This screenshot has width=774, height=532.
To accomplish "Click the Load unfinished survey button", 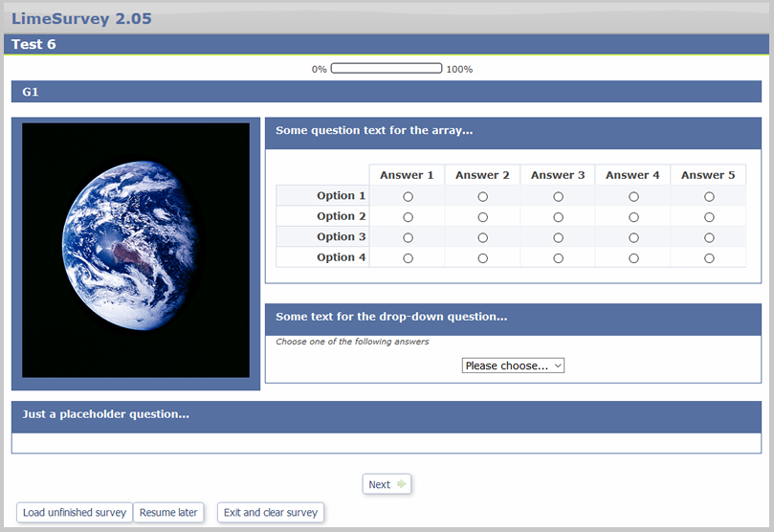I will pos(75,513).
